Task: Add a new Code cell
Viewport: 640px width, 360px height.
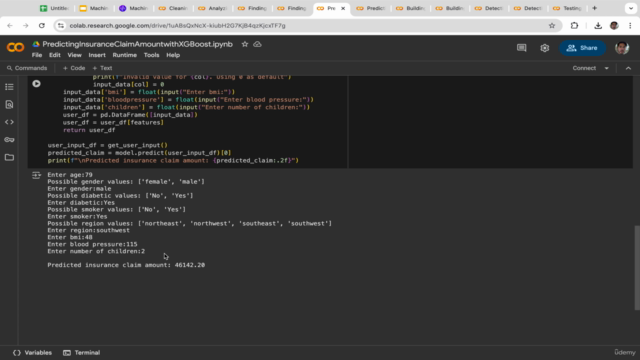Action: tap(74, 68)
